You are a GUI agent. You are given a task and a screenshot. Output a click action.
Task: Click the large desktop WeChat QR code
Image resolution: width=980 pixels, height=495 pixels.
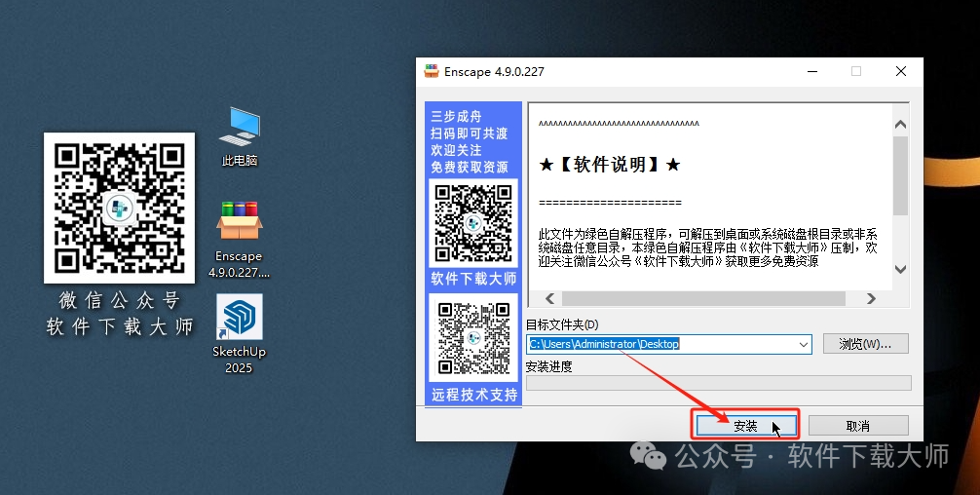point(119,208)
